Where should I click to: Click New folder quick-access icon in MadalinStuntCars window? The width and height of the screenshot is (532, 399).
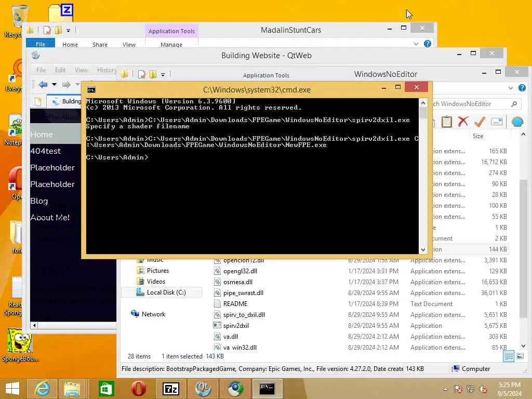[x=58, y=30]
